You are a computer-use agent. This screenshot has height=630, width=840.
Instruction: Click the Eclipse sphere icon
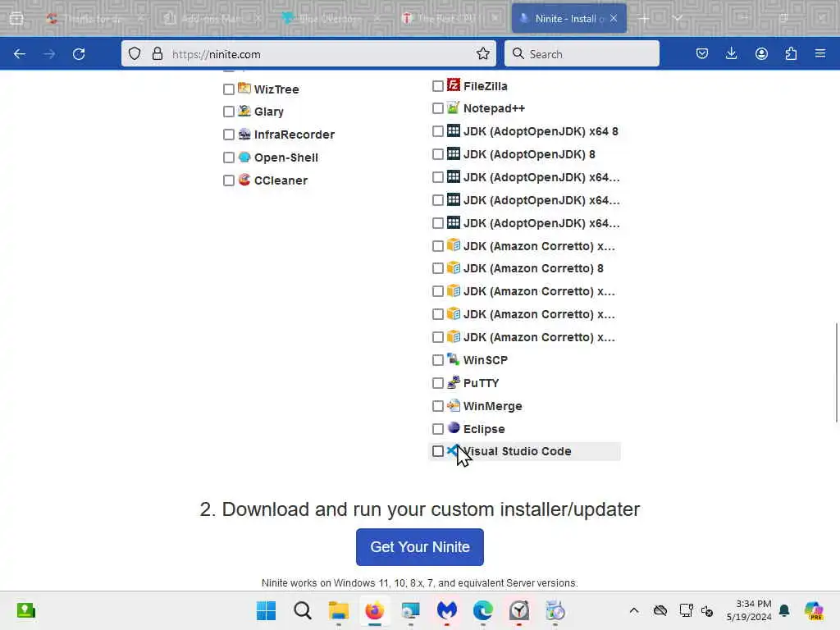(453, 428)
